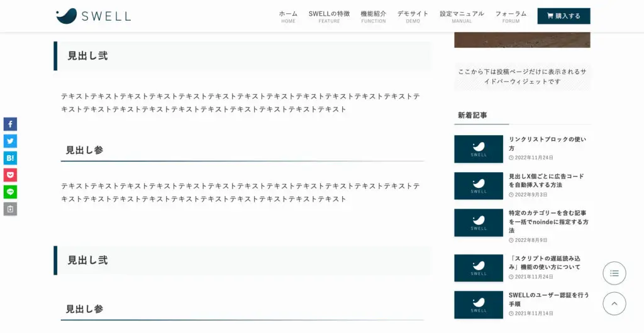Click the 新着記事 sidebar heading
644x333 pixels.
(x=473, y=115)
